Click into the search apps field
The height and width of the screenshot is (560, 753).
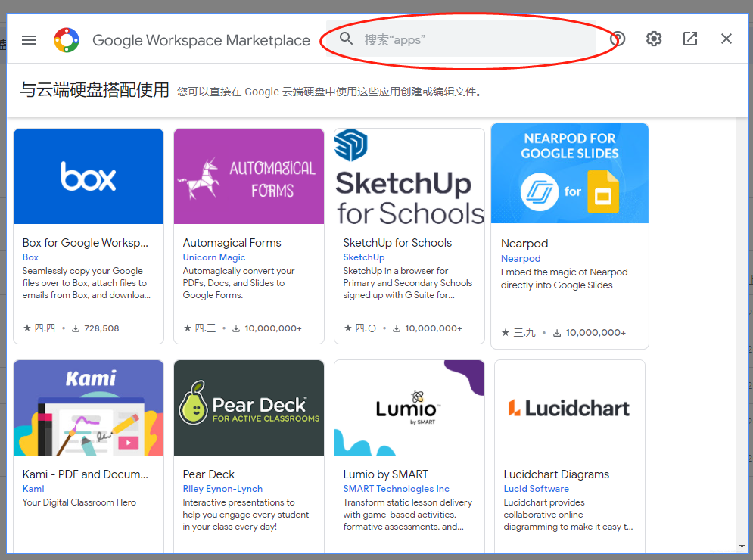click(x=461, y=39)
